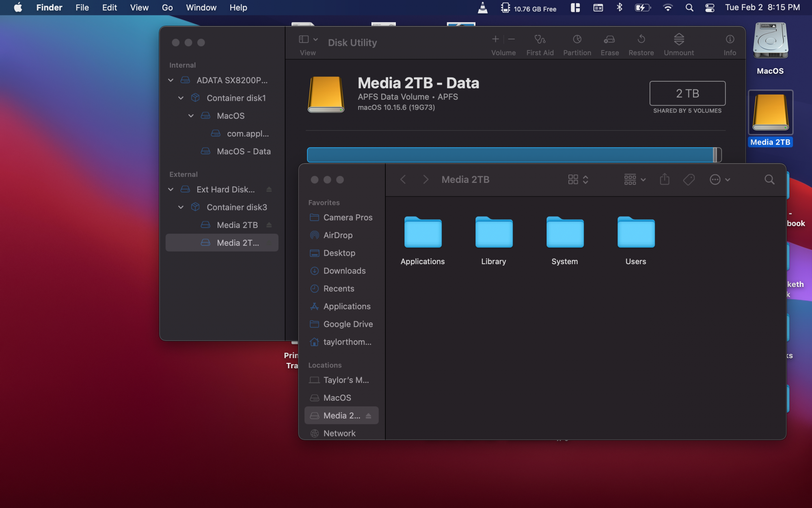Add a volume with the plus button

[495, 39]
